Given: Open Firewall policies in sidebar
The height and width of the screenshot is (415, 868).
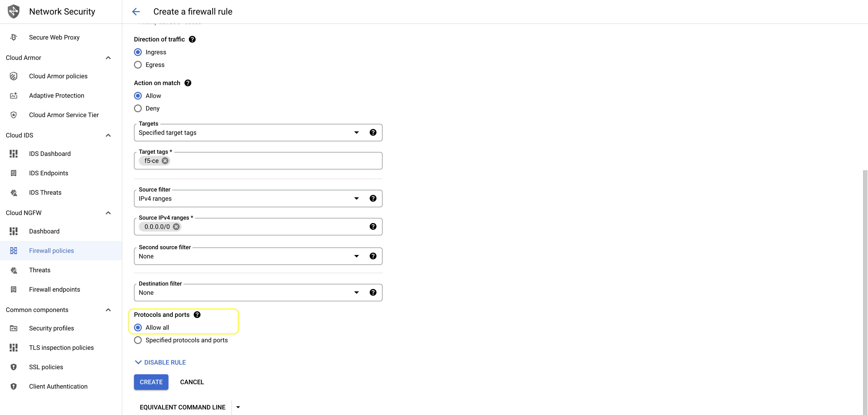Looking at the screenshot, I should click(51, 251).
